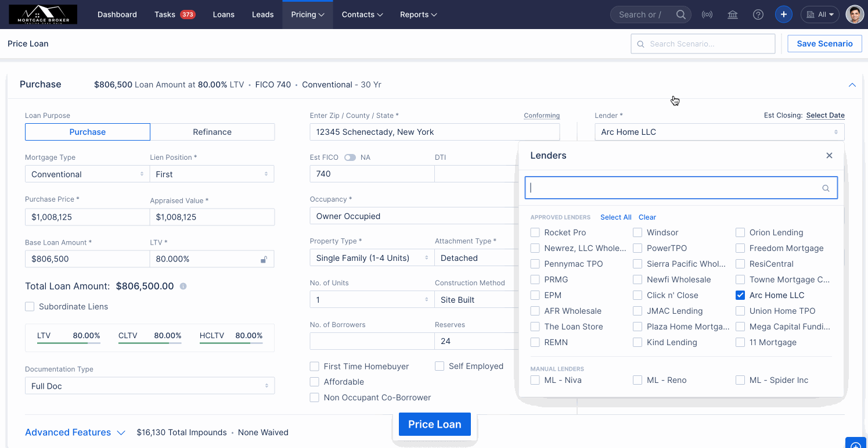This screenshot has width=868, height=448.
Task: Click the Base Loan Amount field
Action: tap(87, 259)
